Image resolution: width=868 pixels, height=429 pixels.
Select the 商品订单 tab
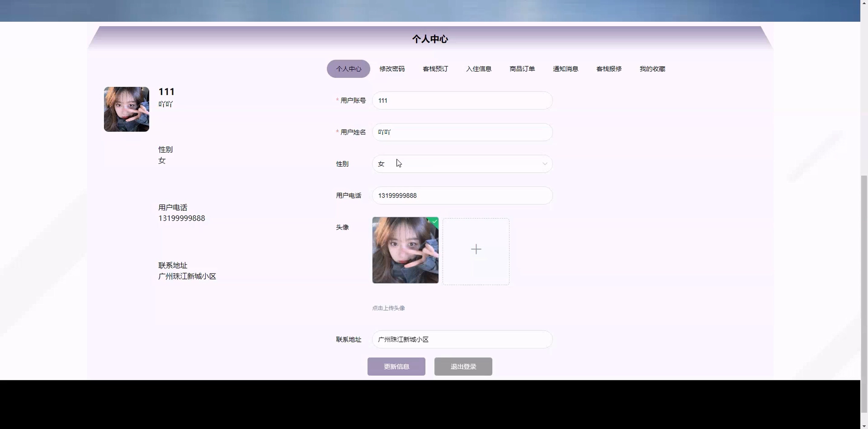point(522,69)
